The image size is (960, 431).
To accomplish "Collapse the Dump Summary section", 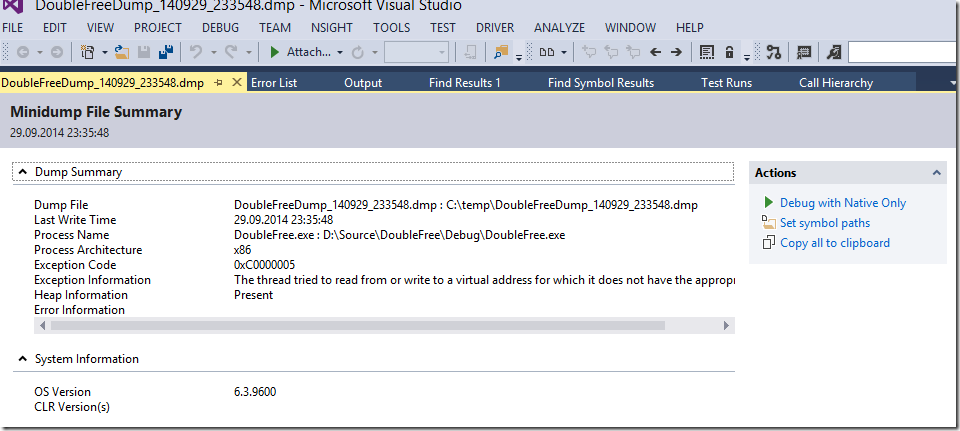I will pyautogui.click(x=22, y=172).
